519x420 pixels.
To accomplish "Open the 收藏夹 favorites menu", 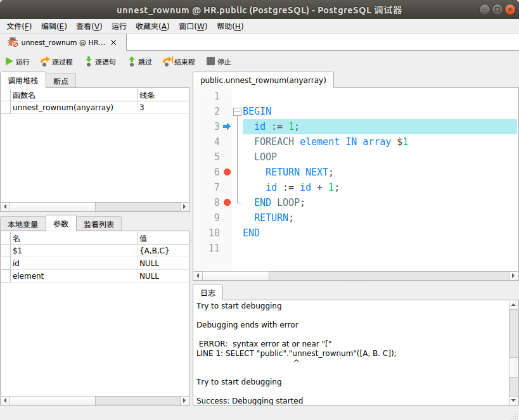I will (153, 26).
